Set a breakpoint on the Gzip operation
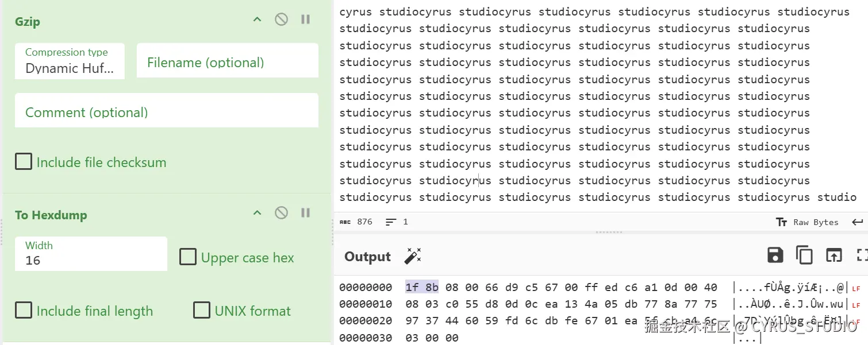The height and width of the screenshot is (345, 868). coord(306,20)
